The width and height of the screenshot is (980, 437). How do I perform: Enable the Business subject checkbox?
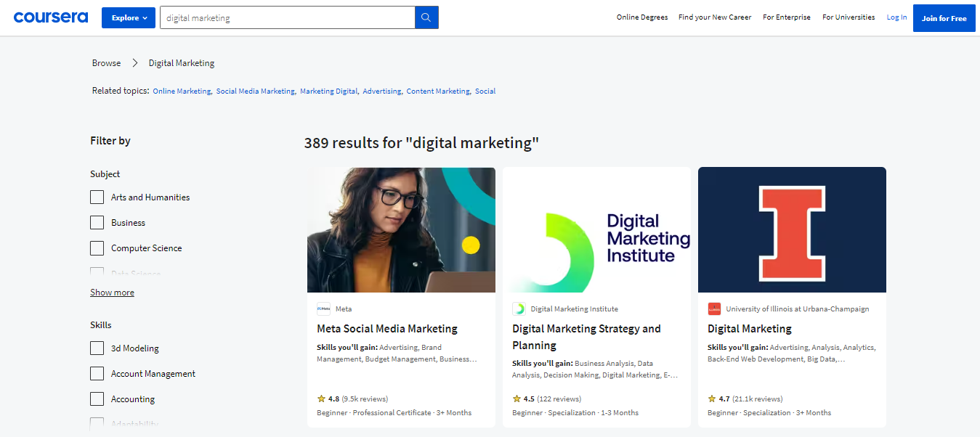(x=97, y=223)
